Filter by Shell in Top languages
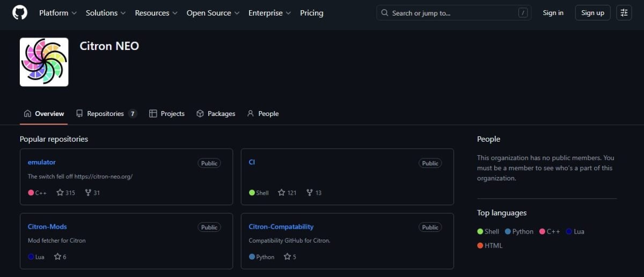This screenshot has height=277, width=644. pos(488,231)
